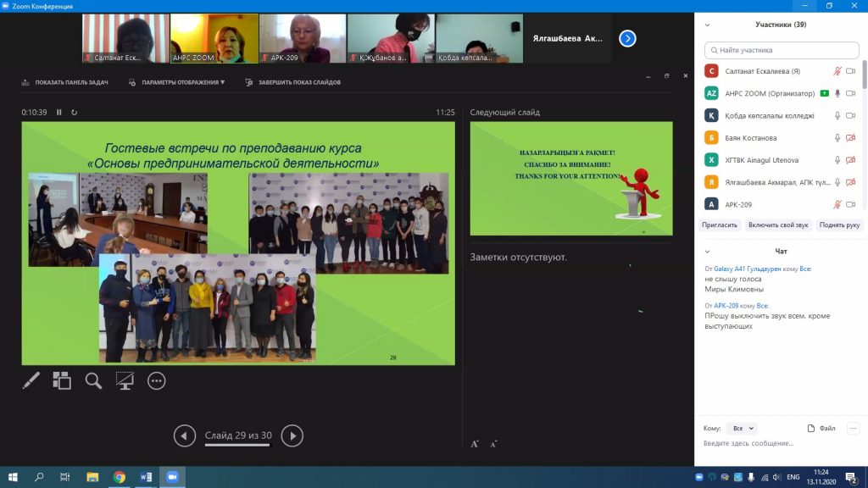Image resolution: width=868 pixels, height=488 pixels.
Task: Click the magnifier zoom into slide icon
Action: [x=93, y=380]
